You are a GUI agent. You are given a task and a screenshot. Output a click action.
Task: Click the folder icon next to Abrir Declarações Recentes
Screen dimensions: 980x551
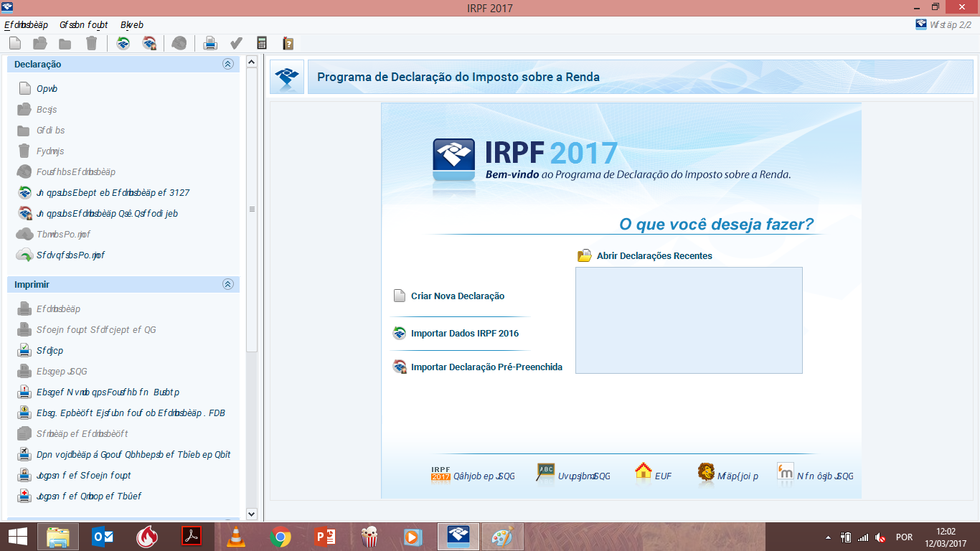pos(585,255)
